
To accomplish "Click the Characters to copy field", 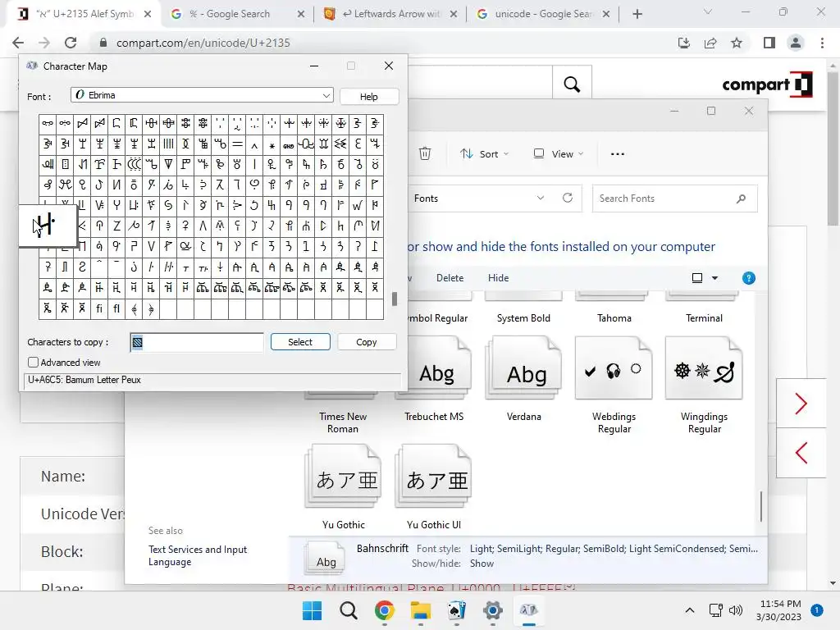I will (197, 342).
